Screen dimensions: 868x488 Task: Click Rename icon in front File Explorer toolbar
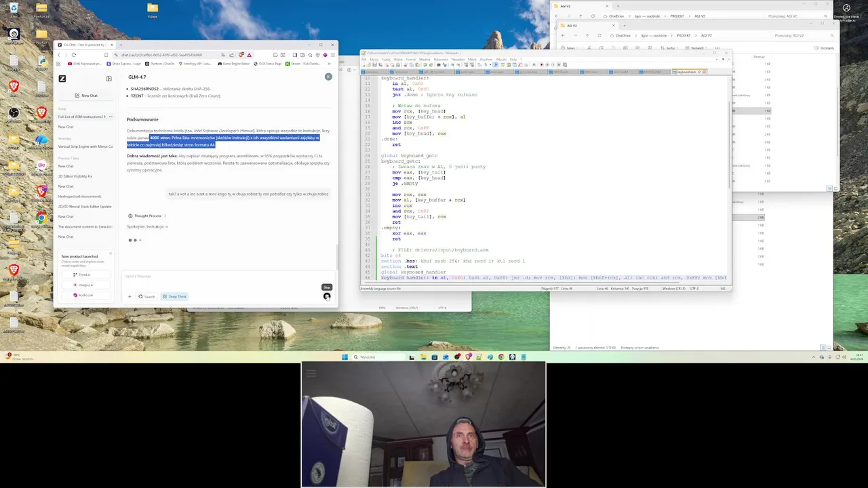[625, 48]
